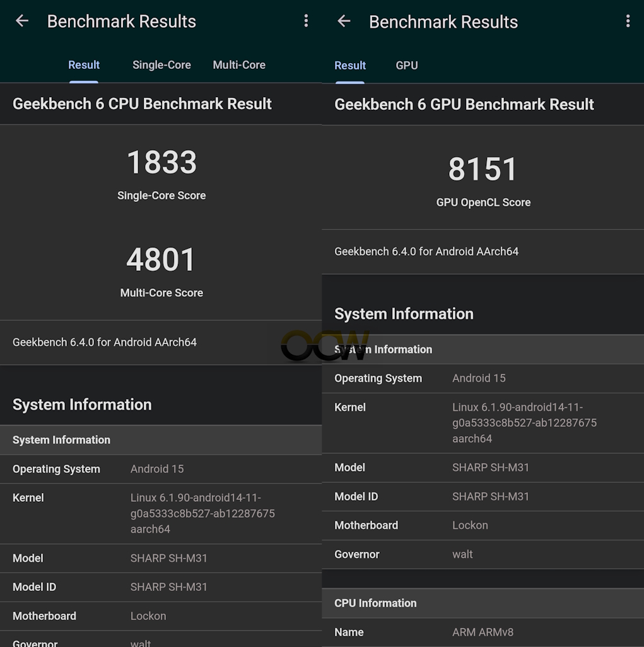Tap the CPU Information section header
Viewport: 644px width, 647px height.
[x=483, y=603]
